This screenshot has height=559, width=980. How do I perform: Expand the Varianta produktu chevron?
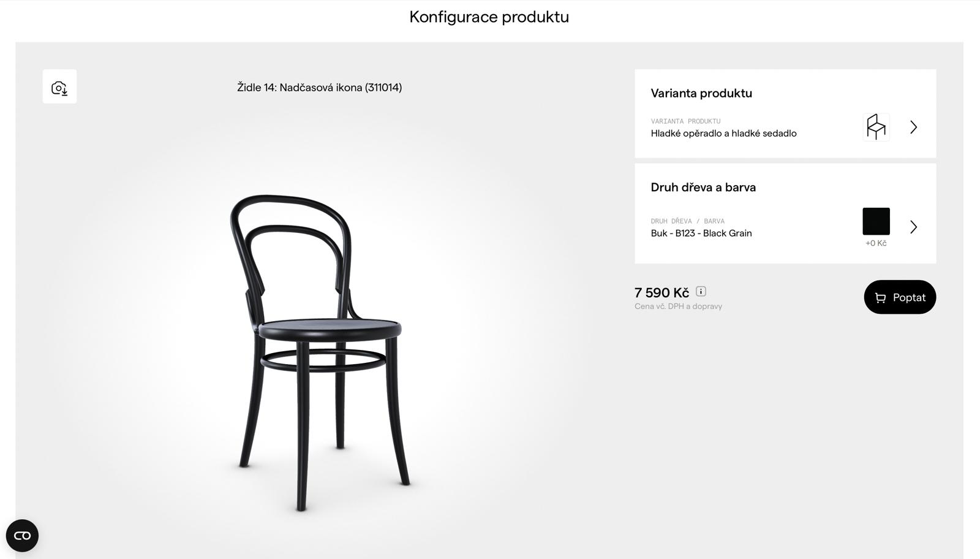pos(913,127)
